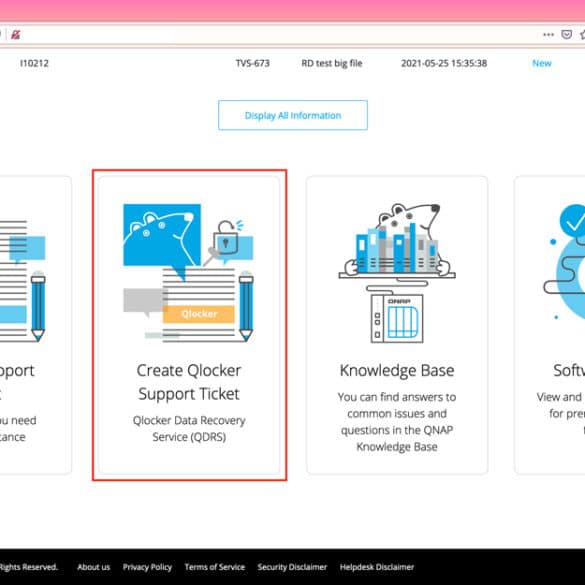Click the Knowledge Base bear with books illustration

click(x=397, y=273)
